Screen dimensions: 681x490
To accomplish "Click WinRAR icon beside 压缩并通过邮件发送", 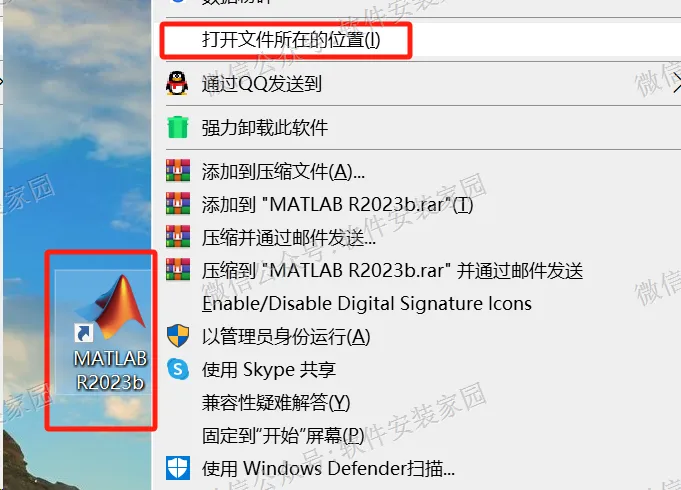I will coord(178,236).
